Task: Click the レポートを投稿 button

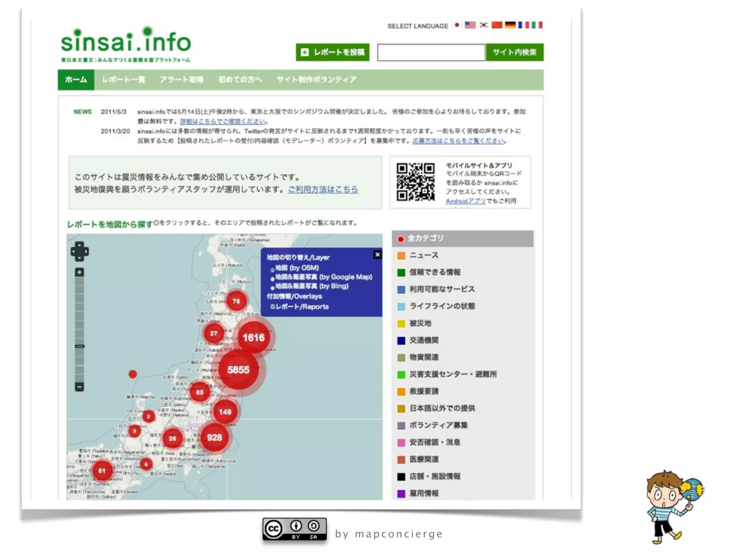Action: (332, 52)
